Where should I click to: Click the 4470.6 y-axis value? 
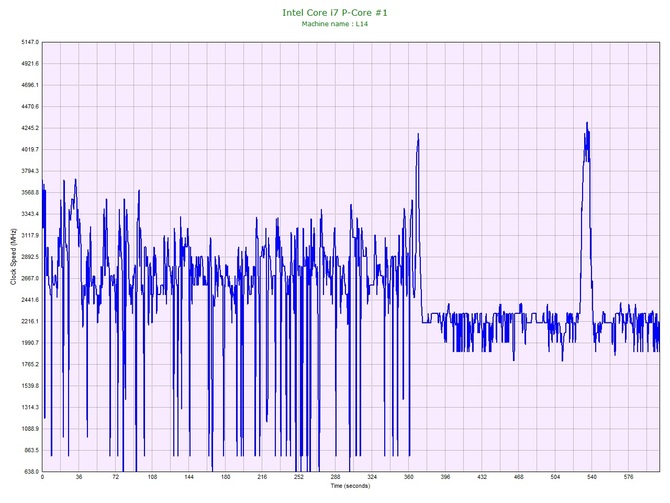point(30,107)
